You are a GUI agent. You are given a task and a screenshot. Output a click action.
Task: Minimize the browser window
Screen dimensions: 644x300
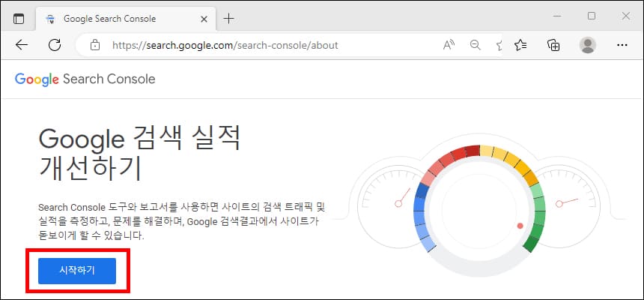557,16
